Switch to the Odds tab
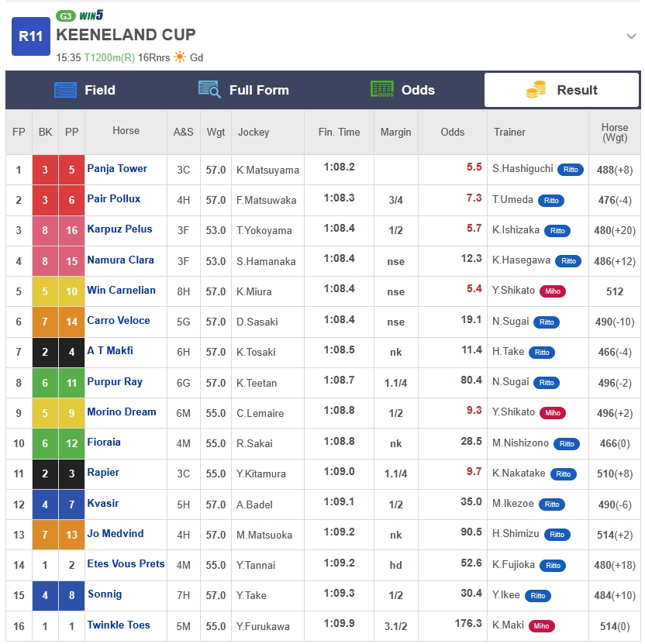The height and width of the screenshot is (644, 645). pyautogui.click(x=402, y=90)
